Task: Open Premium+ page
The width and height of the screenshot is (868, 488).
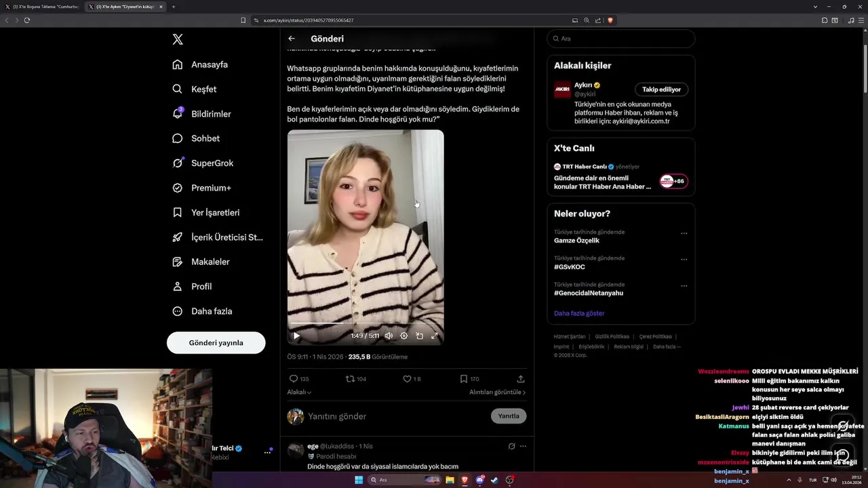Action: (x=201, y=188)
